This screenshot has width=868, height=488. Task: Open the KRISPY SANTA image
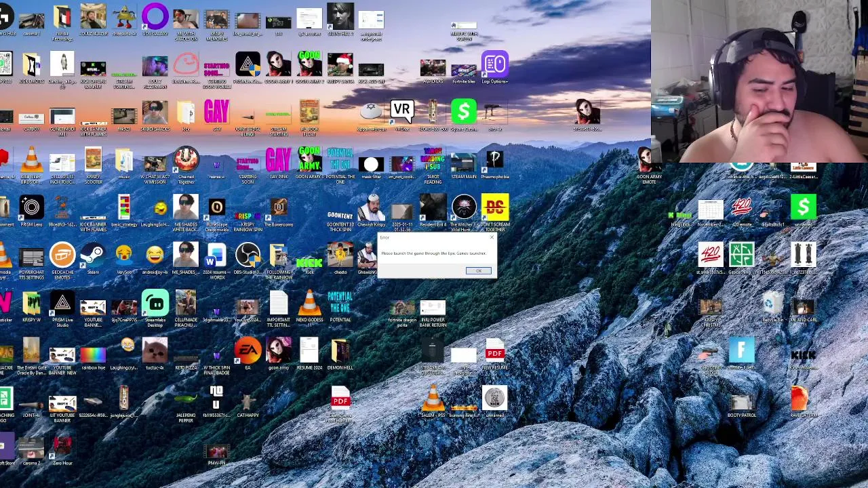coord(340,68)
